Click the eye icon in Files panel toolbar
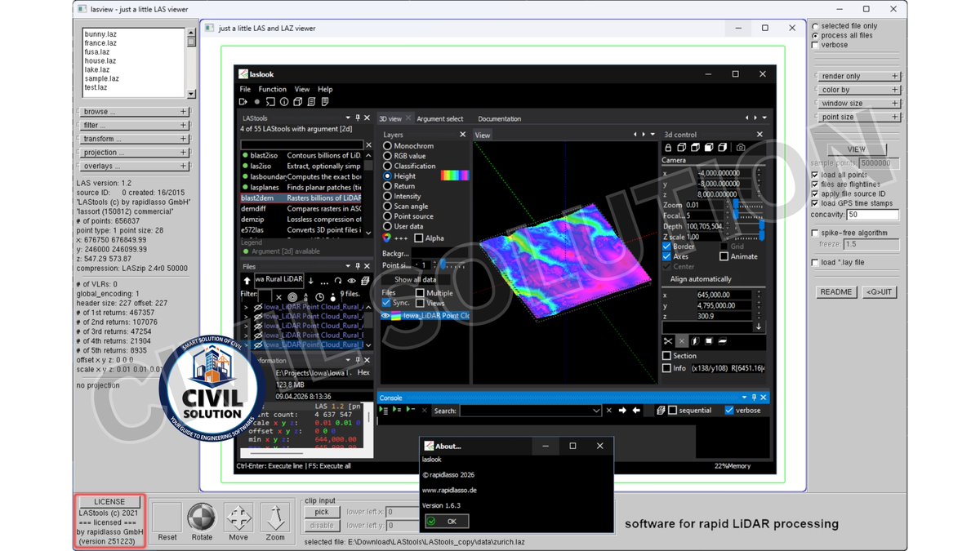Viewport: 980px width, 551px height. pyautogui.click(x=352, y=281)
